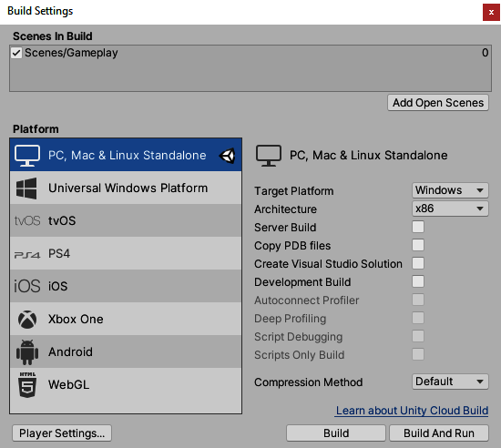Image resolution: width=501 pixels, height=448 pixels.
Task: Click the monitor icon for PC, Mac & Linux Standalone in list
Action: pyautogui.click(x=27, y=156)
